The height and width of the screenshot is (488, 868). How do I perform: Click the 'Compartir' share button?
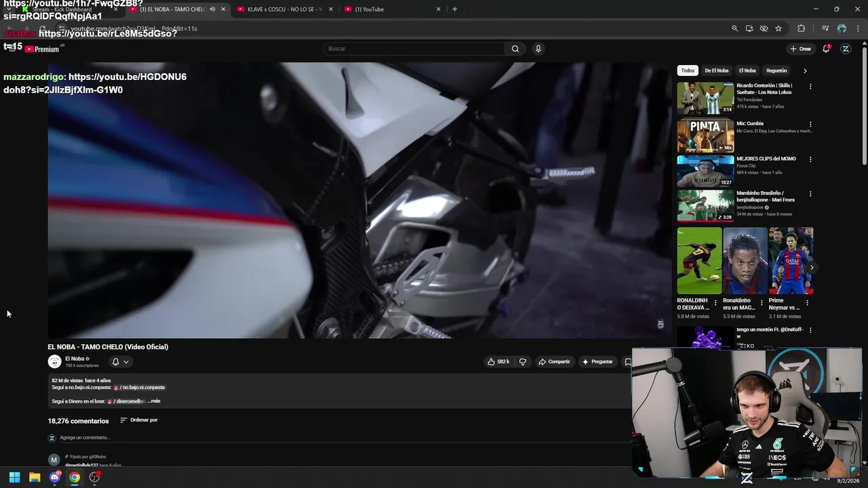(554, 362)
